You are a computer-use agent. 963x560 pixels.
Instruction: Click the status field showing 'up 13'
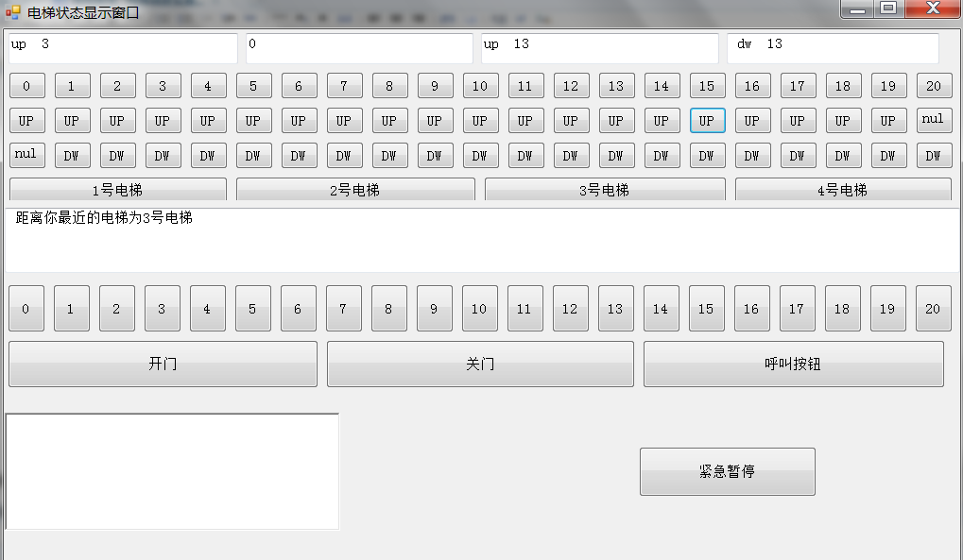click(x=600, y=48)
